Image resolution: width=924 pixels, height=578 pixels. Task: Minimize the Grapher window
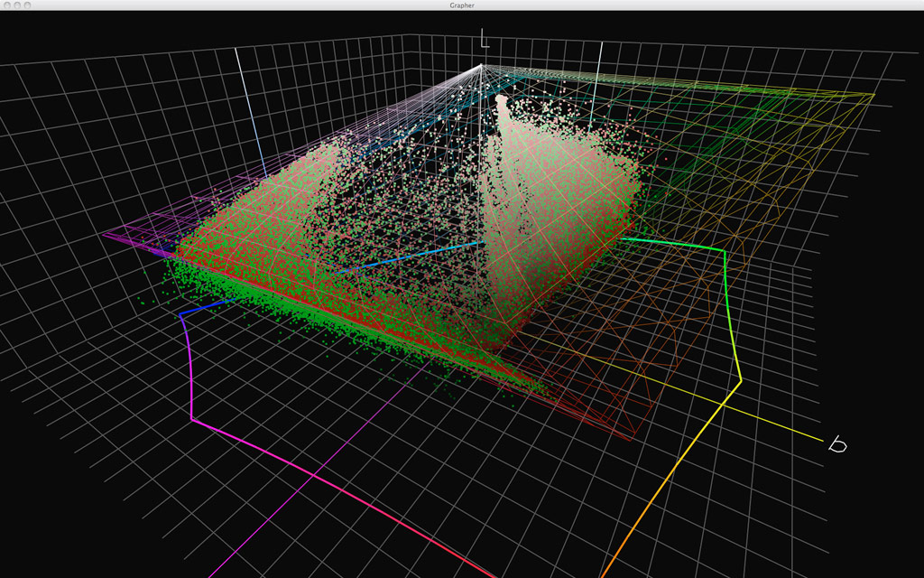click(x=17, y=5)
